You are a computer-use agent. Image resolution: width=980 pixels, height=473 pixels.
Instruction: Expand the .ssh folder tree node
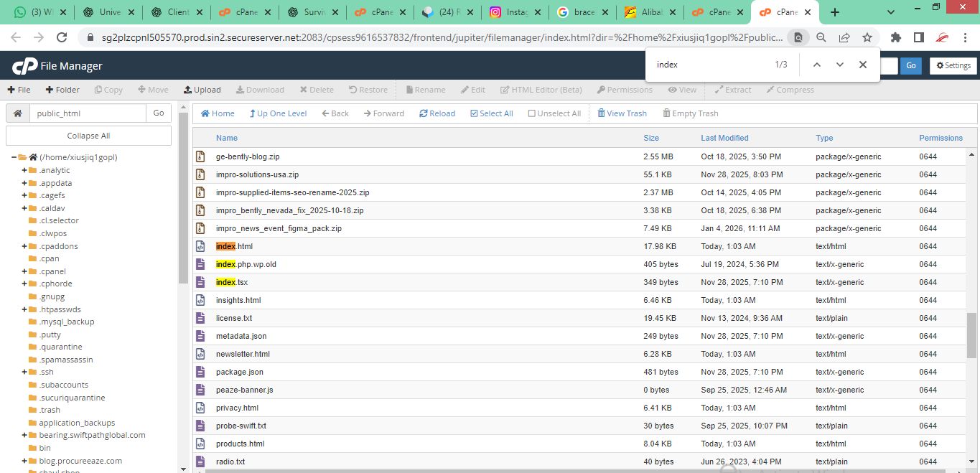24,372
